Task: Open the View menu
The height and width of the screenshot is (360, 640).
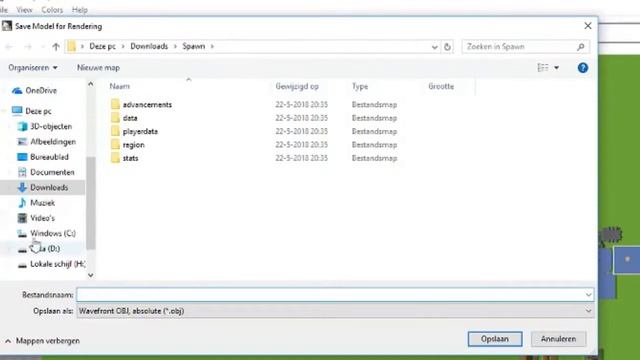Action: (24, 9)
